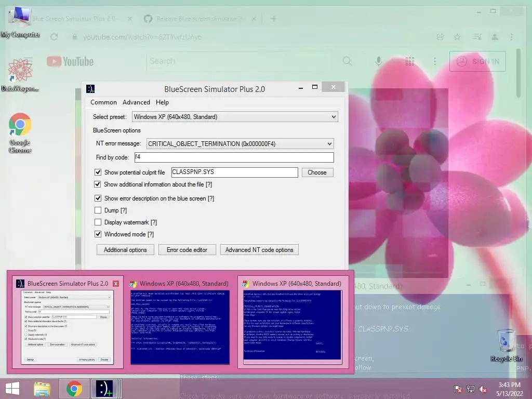The width and height of the screenshot is (532, 399).
Task: Switch to Chrome in the taskbar
Action: [74, 389]
